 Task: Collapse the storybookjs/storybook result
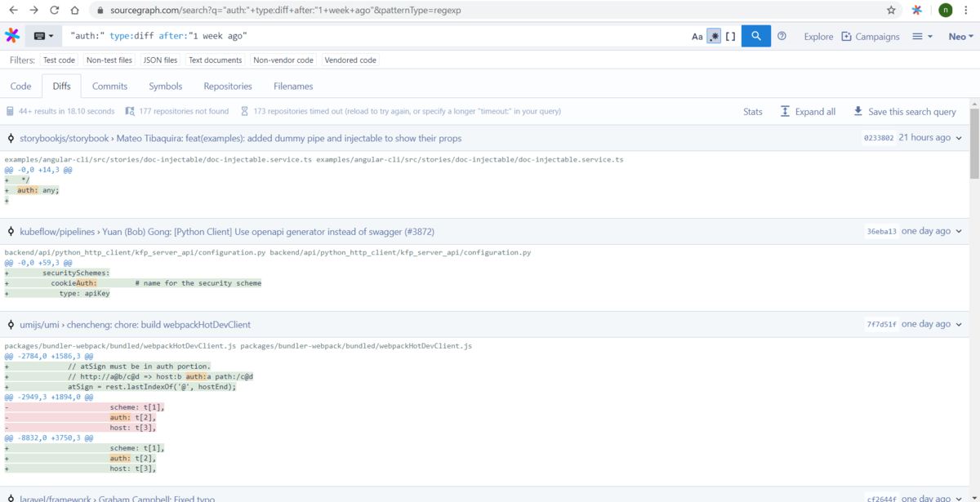[960, 138]
